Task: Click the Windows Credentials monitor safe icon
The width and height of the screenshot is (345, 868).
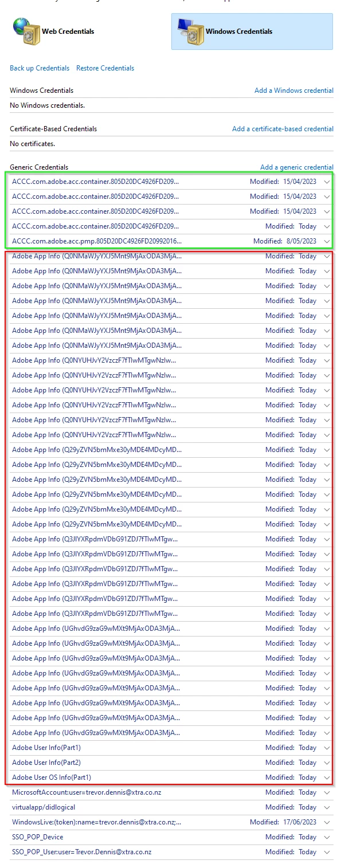Action: point(190,32)
